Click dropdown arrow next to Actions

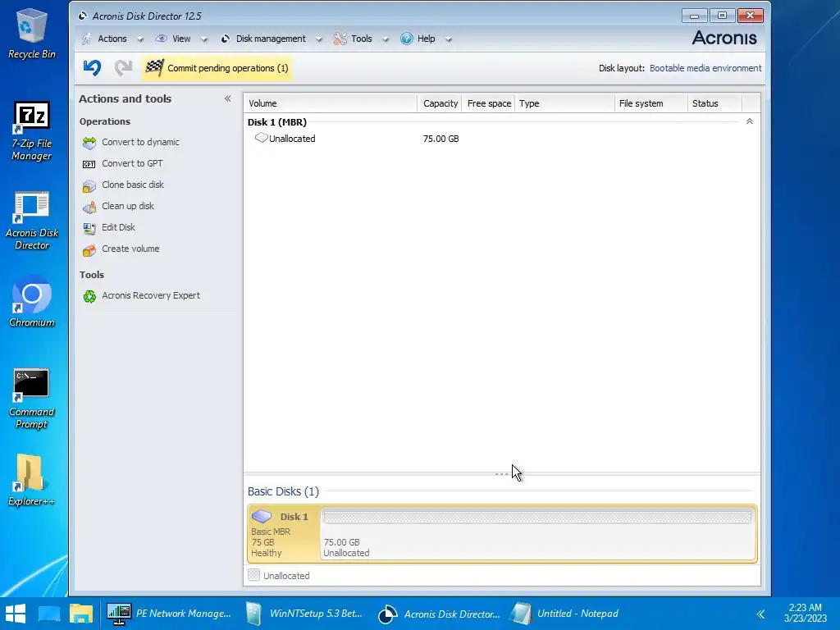pos(140,39)
